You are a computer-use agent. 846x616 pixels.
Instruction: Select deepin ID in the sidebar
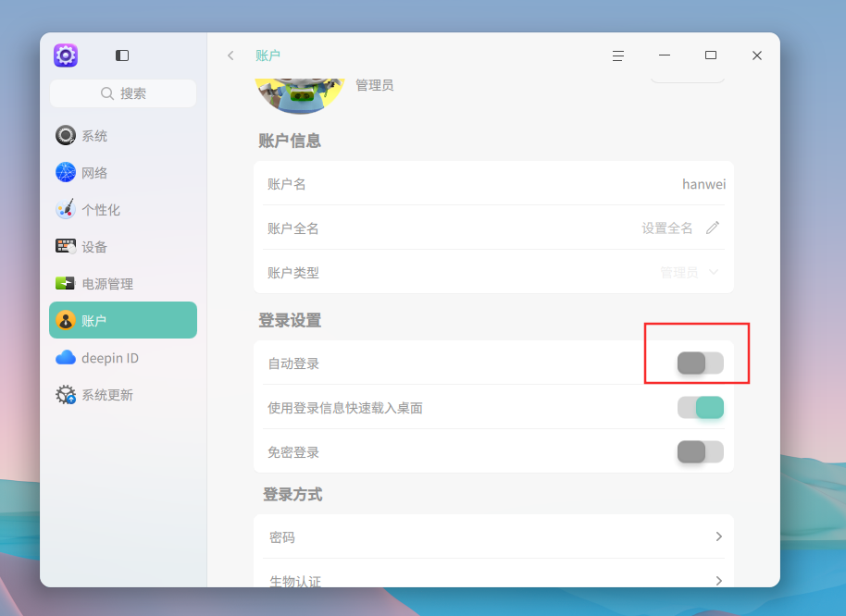tap(123, 357)
